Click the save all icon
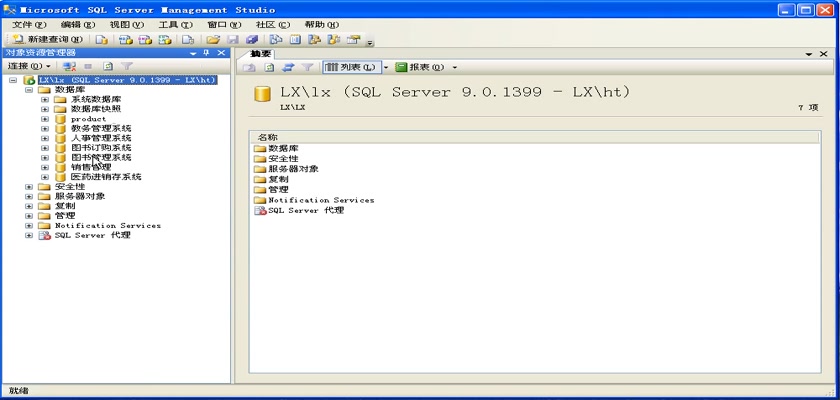Image resolution: width=840 pixels, height=400 pixels. click(x=252, y=39)
